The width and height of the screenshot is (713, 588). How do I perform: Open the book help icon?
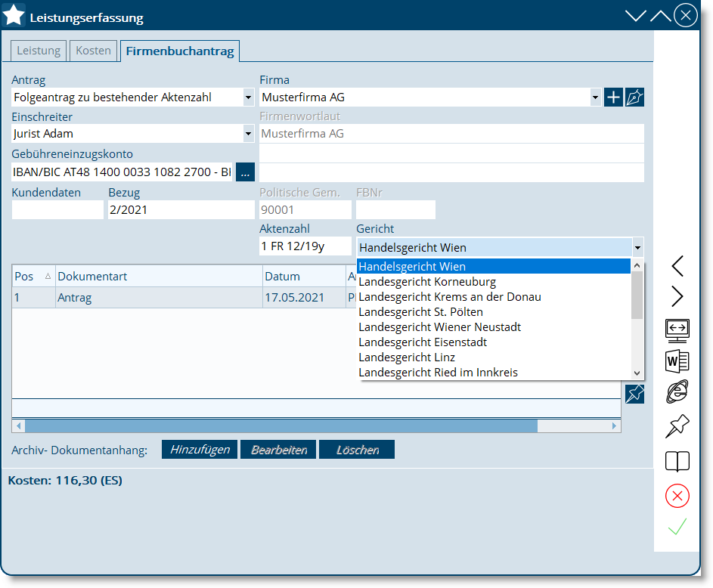[677, 461]
